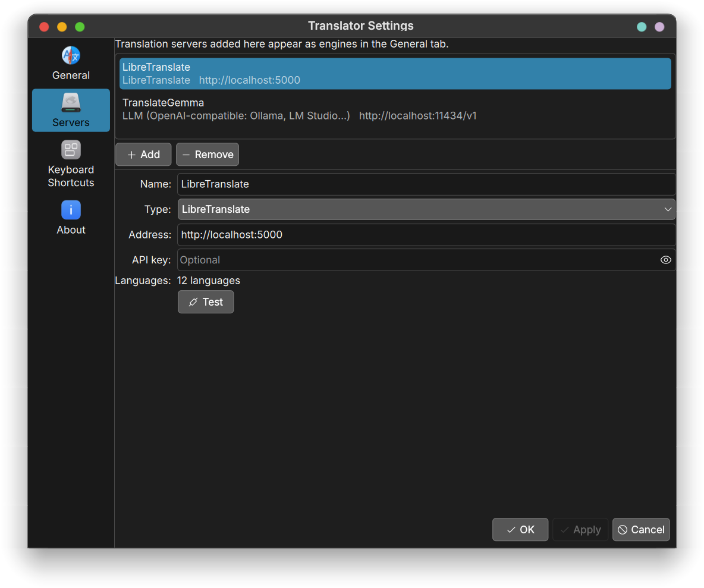The height and width of the screenshot is (588, 704).
Task: Focus the Name text field
Action: pos(426,184)
